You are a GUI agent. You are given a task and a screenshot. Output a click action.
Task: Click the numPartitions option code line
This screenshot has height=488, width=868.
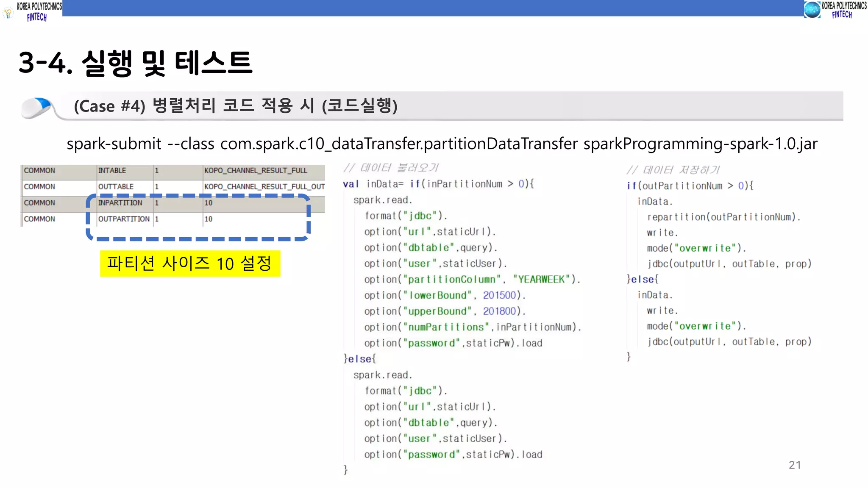point(472,327)
